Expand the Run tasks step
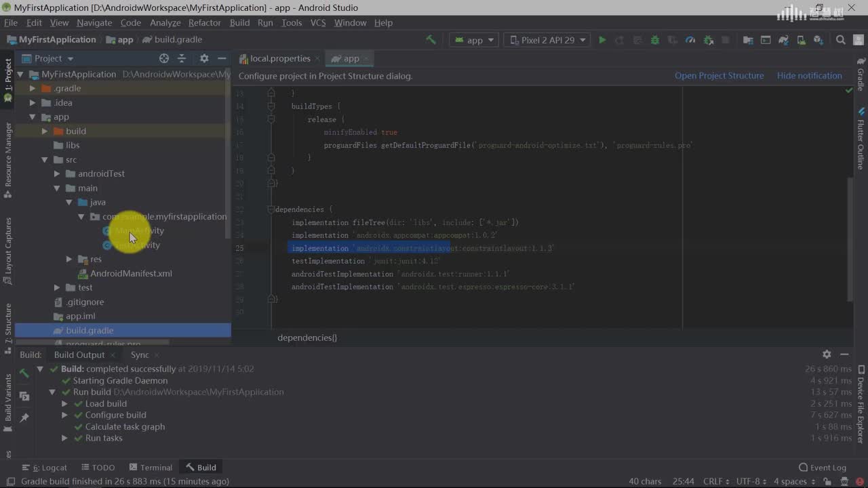The width and height of the screenshot is (868, 488). [64, 438]
